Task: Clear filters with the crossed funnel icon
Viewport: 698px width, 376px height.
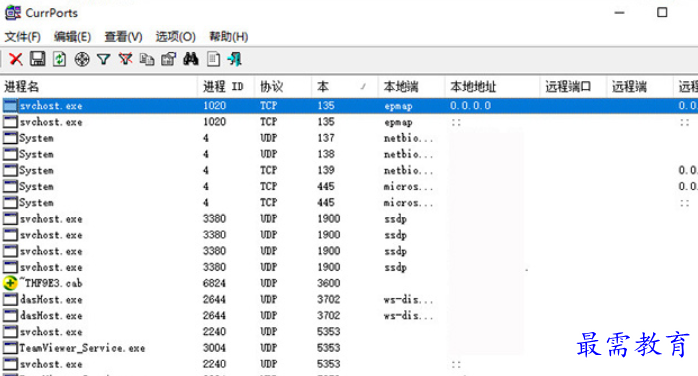Action: pyautogui.click(x=126, y=59)
